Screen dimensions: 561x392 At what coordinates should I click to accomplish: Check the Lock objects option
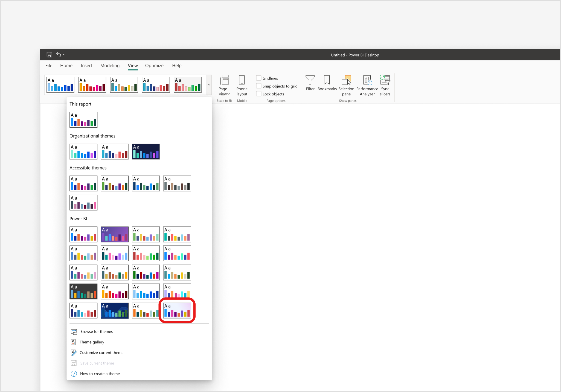(259, 94)
